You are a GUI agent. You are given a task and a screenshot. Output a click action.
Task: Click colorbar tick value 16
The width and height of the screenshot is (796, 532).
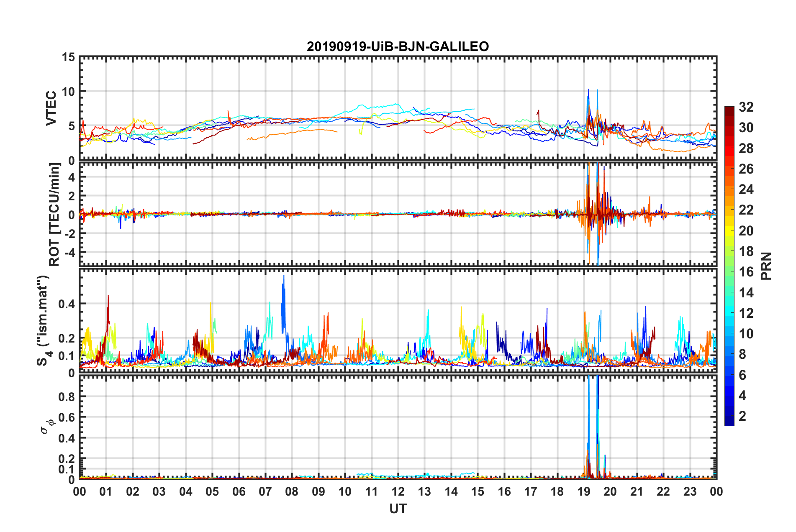click(x=746, y=272)
